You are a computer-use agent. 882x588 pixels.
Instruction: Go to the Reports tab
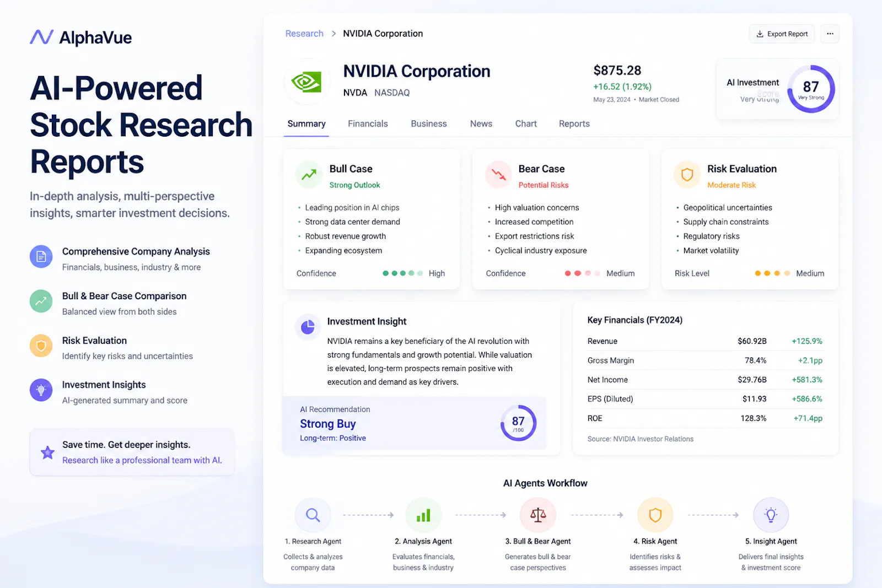point(574,124)
